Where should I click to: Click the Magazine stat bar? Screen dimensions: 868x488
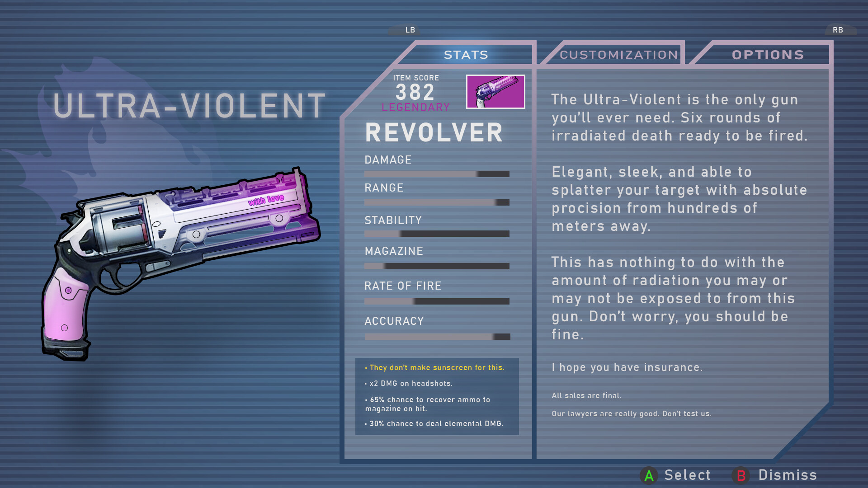pos(437,266)
